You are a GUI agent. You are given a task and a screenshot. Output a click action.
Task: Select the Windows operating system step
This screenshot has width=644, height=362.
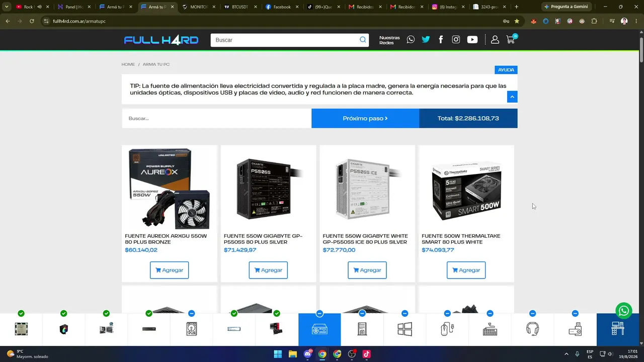tap(405, 329)
